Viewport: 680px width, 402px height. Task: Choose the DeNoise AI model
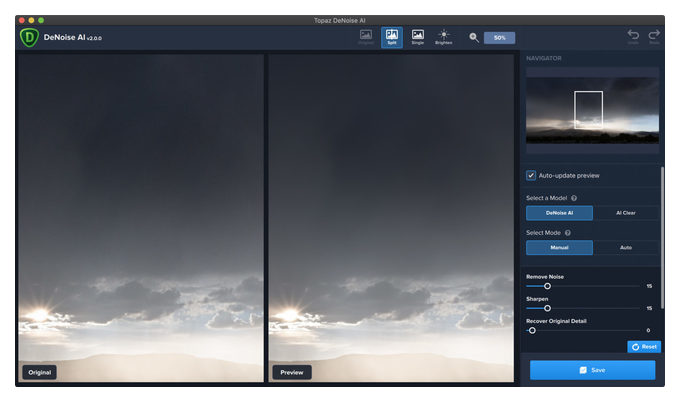tap(559, 213)
